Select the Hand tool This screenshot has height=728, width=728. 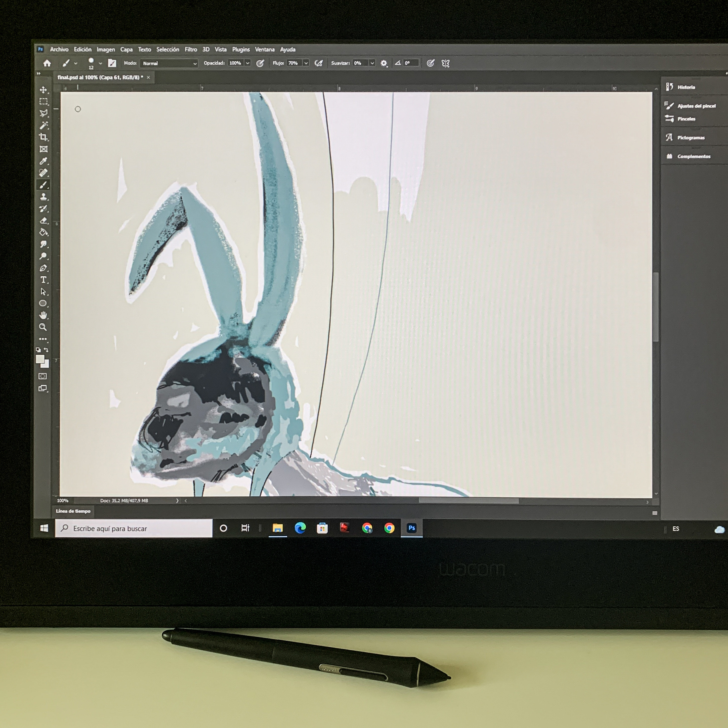click(x=43, y=315)
